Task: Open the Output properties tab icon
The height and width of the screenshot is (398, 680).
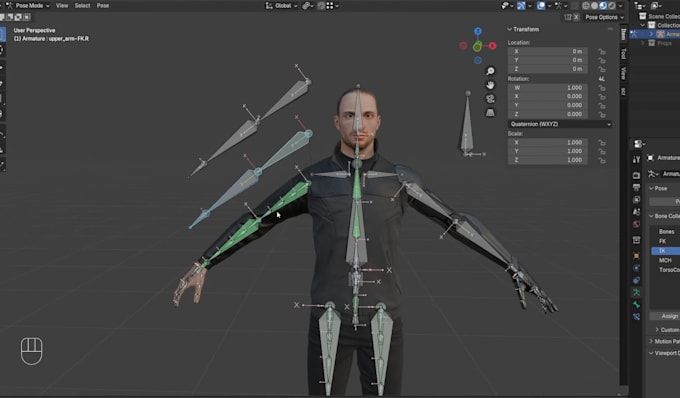Action: coord(636,187)
